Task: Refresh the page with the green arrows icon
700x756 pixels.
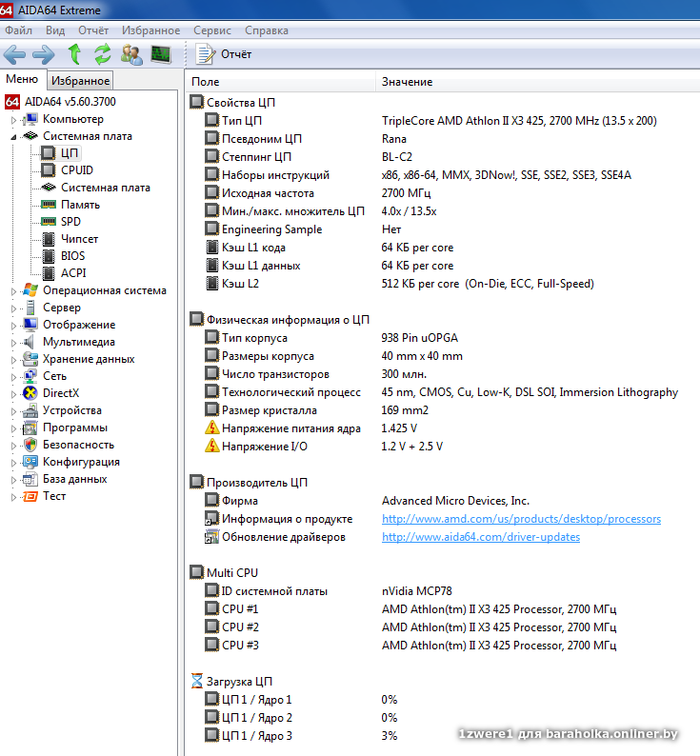Action: point(102,54)
